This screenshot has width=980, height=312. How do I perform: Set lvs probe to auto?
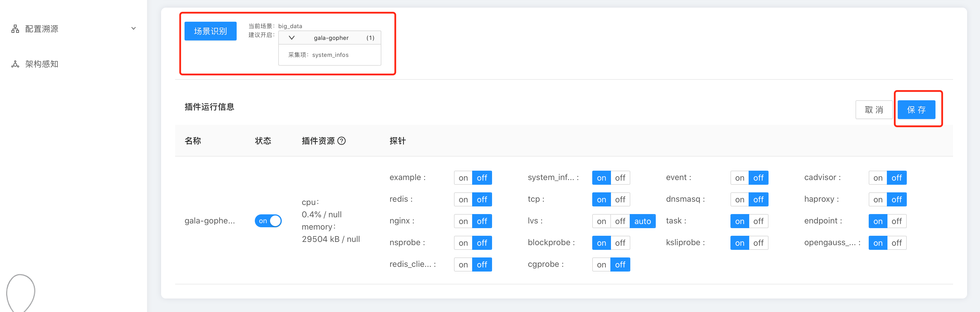[x=642, y=221]
